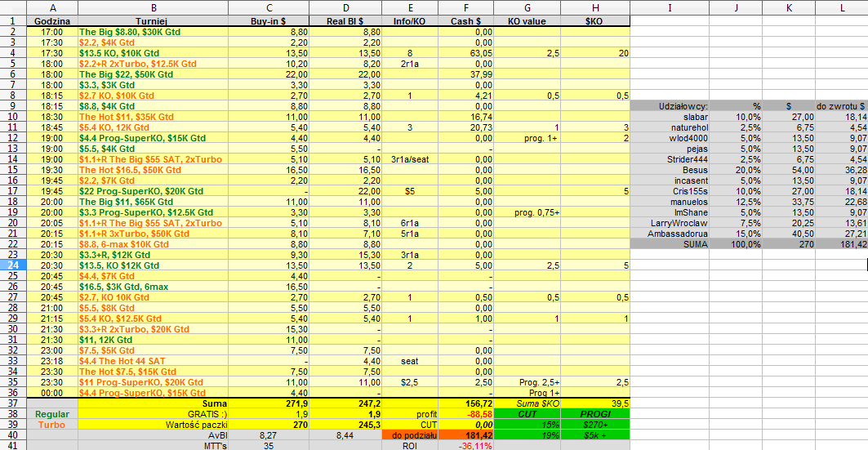Image resolution: width=868 pixels, height=450 pixels.
Task: Click the SUMA total 181,42 cell
Action: 841,244
